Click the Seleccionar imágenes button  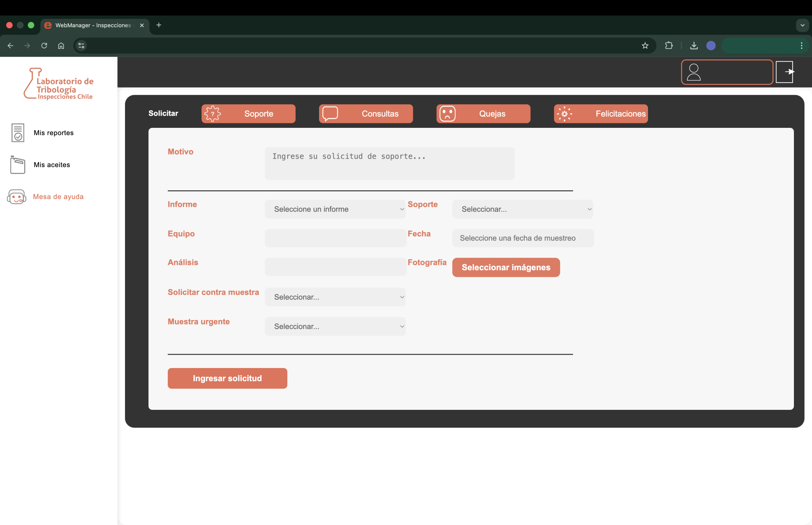tap(506, 267)
